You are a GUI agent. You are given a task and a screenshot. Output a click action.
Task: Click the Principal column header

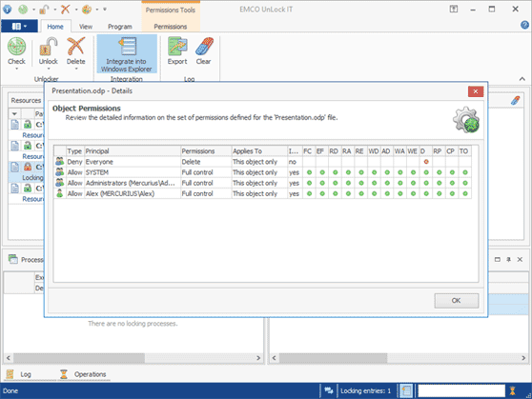pos(133,150)
